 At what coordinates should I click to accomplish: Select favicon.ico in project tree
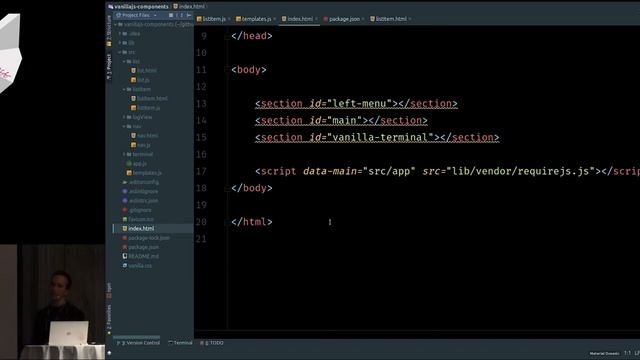click(x=138, y=219)
